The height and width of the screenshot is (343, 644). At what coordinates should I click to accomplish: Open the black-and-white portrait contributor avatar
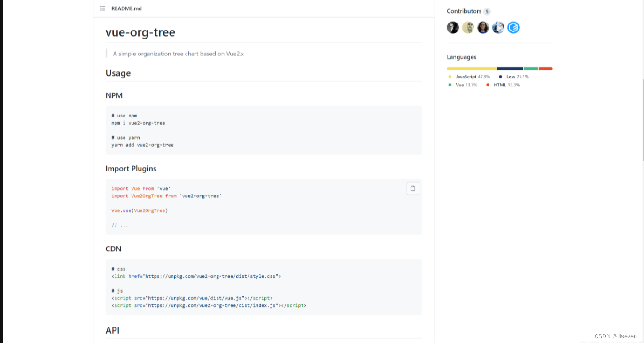point(453,28)
